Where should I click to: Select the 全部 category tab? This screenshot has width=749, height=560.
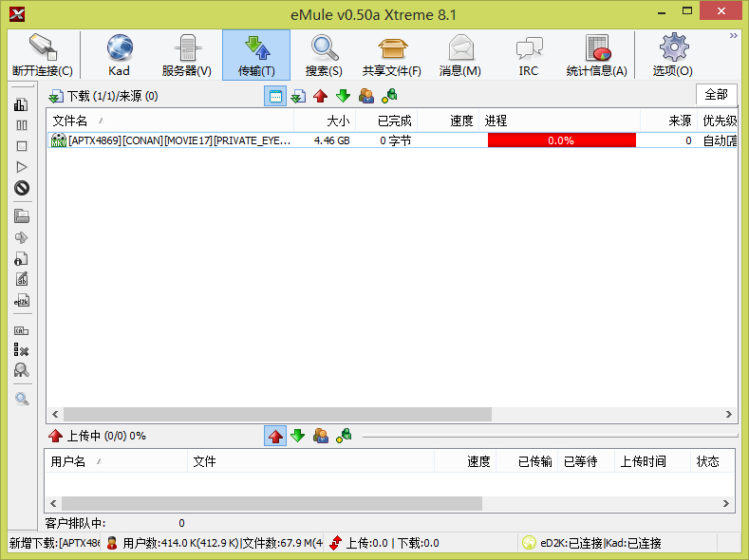[717, 95]
